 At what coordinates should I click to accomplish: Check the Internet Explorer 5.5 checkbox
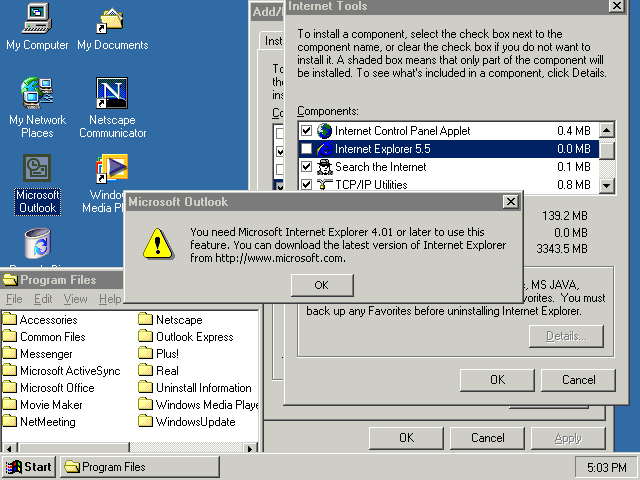coord(306,149)
